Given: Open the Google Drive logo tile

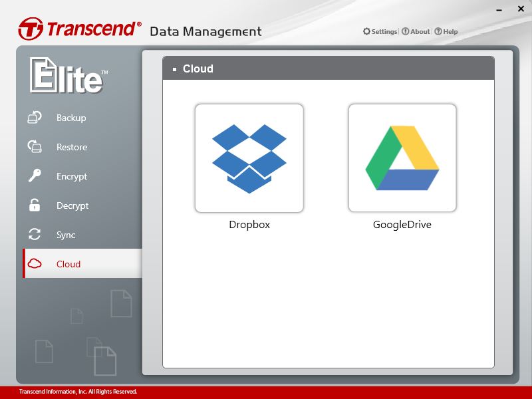Looking at the screenshot, I should point(402,158).
